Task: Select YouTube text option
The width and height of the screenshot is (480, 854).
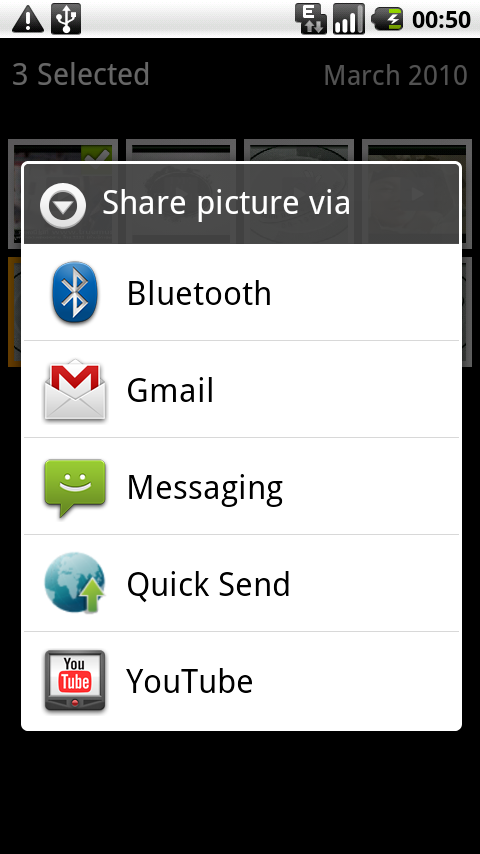Action: point(190,681)
